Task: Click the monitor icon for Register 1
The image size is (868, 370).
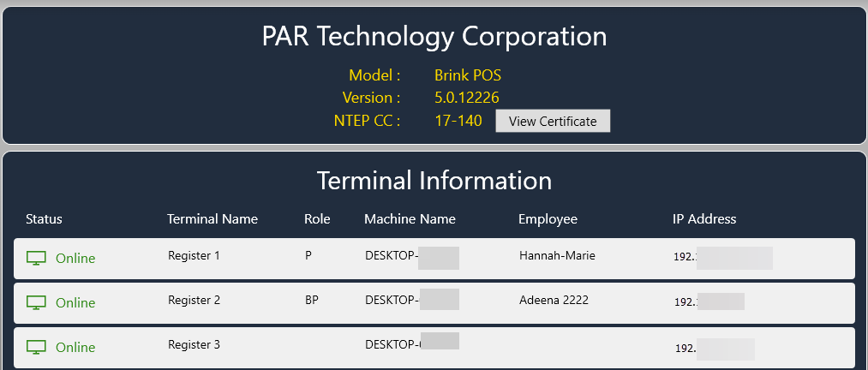Action: coord(37,258)
